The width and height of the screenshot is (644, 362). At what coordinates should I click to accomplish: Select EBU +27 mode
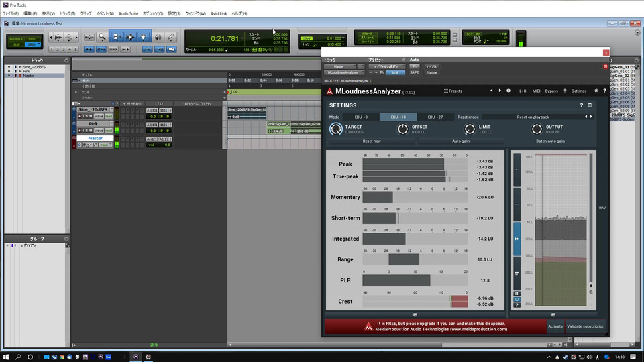tap(435, 117)
